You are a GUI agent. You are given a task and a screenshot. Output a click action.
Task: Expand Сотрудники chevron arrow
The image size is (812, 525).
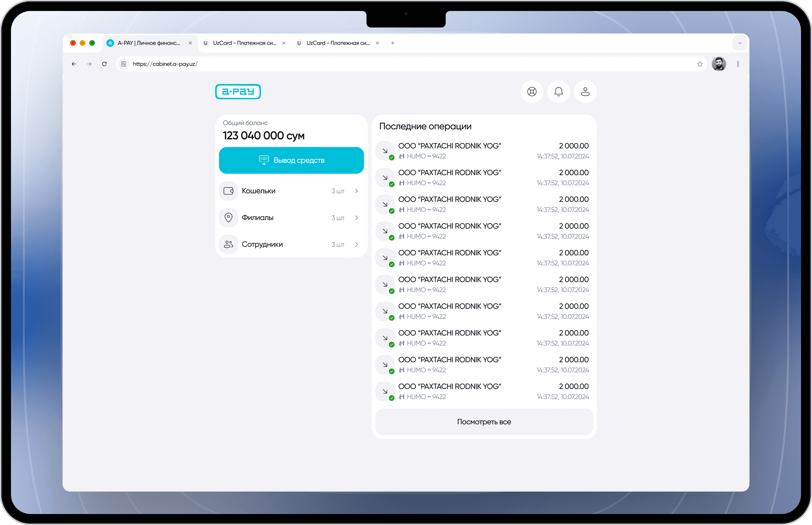356,244
